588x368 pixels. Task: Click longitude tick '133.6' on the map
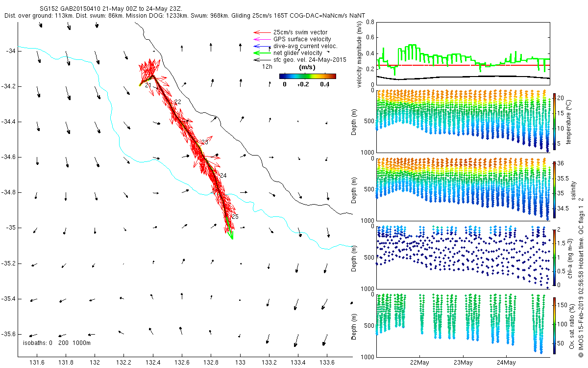(x=327, y=363)
